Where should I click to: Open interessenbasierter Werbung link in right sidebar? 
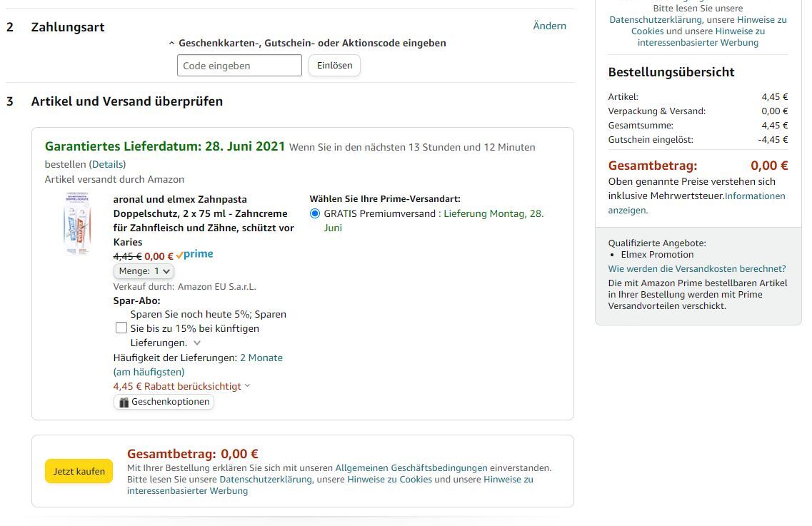[x=698, y=42]
